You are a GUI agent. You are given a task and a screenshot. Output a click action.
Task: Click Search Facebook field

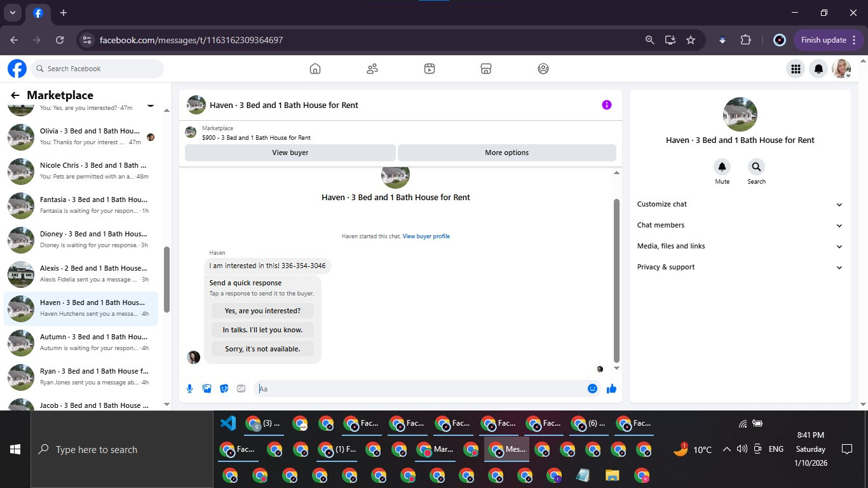[97, 69]
